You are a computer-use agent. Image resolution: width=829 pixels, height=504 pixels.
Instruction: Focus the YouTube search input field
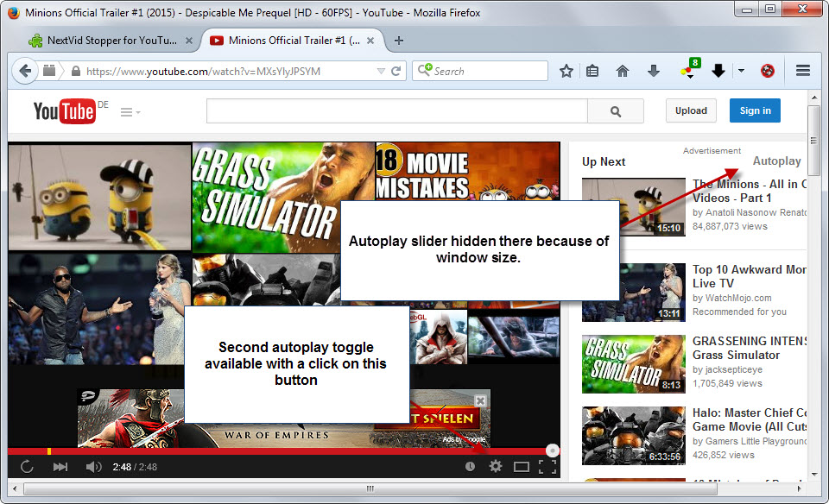[397, 111]
